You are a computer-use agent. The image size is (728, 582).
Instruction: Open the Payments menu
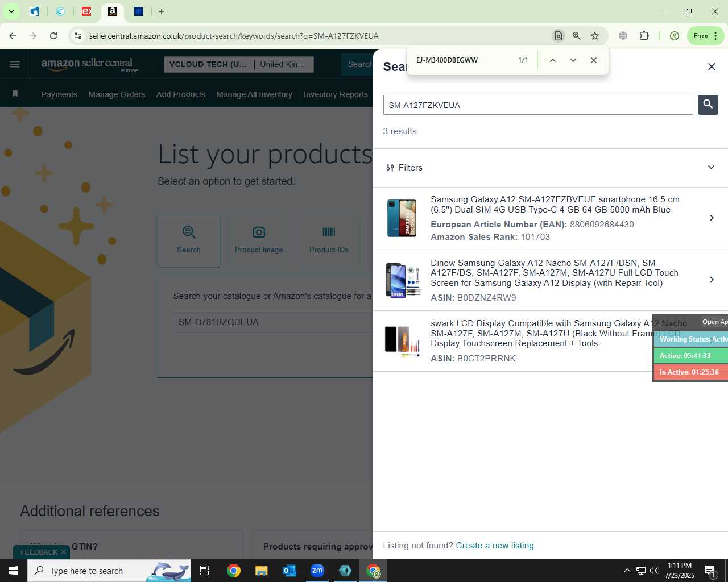(x=59, y=94)
